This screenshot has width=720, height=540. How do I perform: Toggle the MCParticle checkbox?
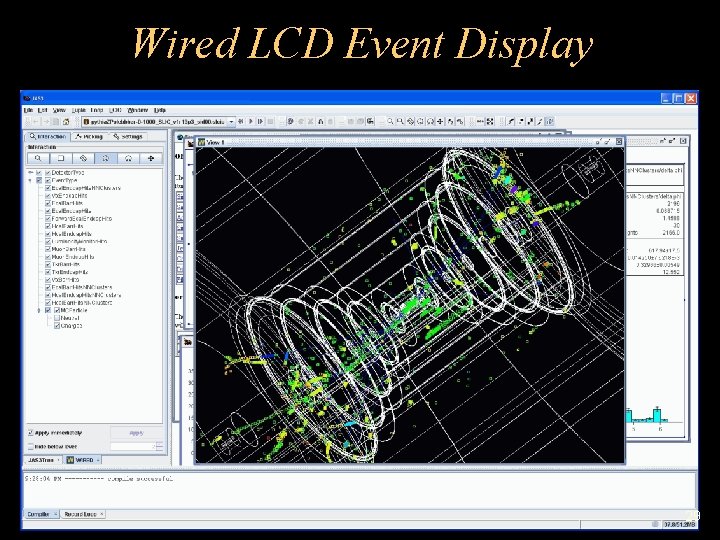(x=56, y=310)
